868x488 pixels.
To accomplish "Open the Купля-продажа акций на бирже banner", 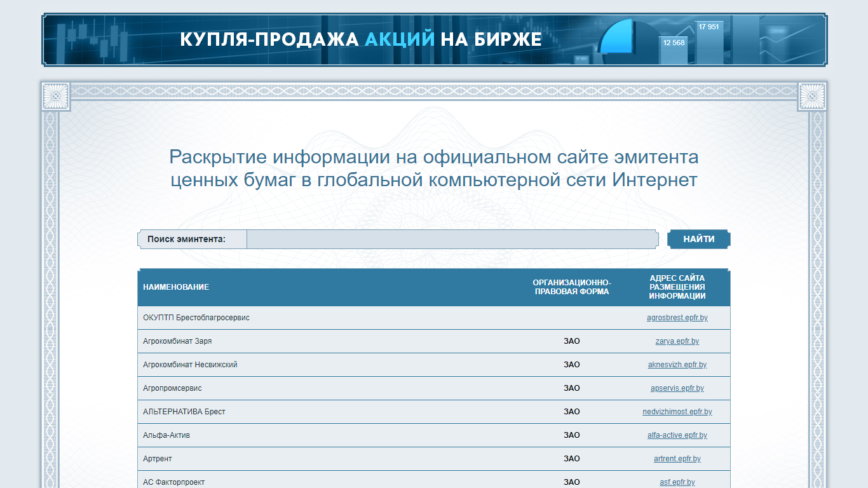I will 435,39.
